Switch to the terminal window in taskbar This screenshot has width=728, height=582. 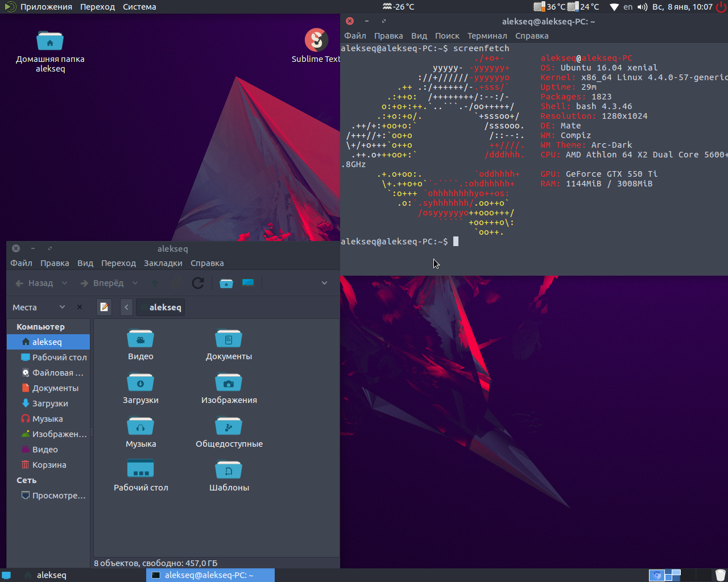(x=210, y=575)
